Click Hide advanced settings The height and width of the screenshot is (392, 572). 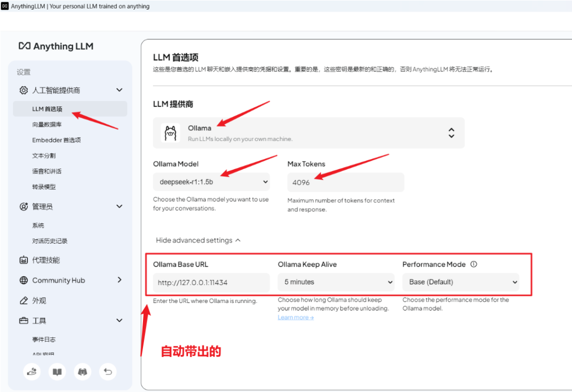click(x=198, y=239)
